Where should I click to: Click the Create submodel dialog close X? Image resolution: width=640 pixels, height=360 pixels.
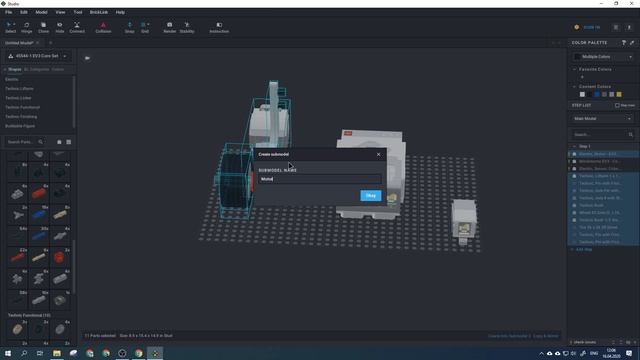(x=378, y=154)
